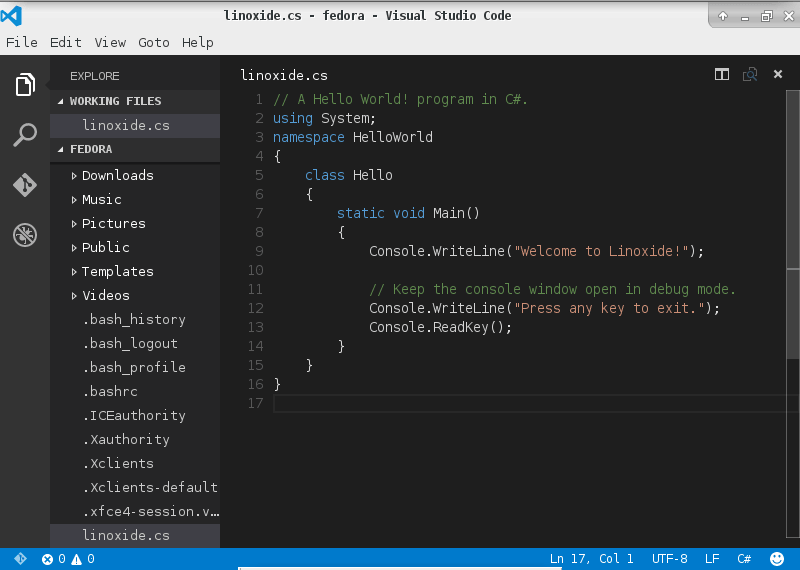Click the show changes icon beside split editor
The width and height of the screenshot is (800, 570).
coord(750,75)
